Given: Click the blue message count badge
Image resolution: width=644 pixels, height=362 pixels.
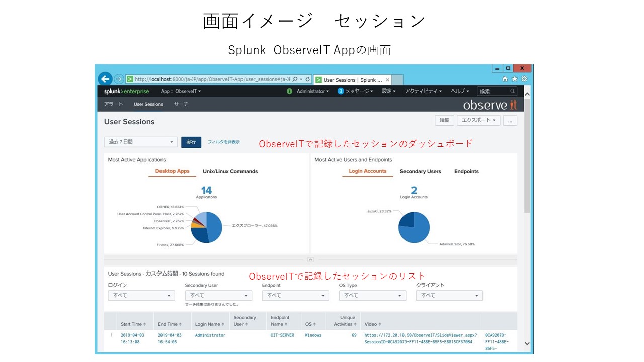Looking at the screenshot, I should click(x=341, y=91).
